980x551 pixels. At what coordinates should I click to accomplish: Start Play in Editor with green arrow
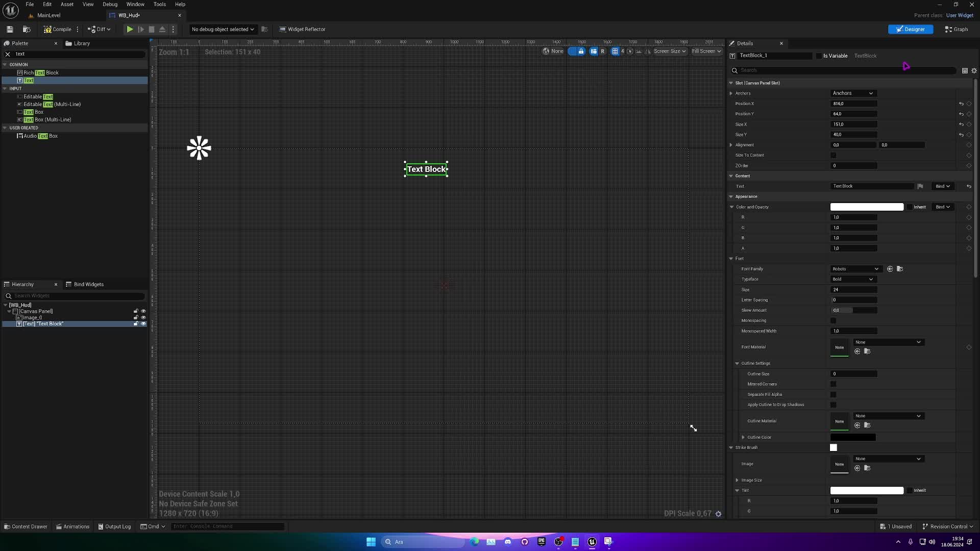coord(130,29)
